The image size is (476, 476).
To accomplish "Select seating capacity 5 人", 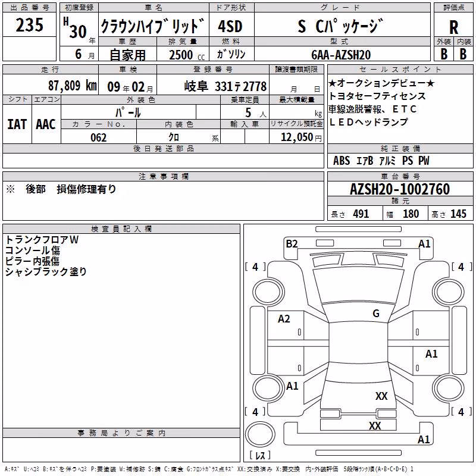I will coord(255,113).
